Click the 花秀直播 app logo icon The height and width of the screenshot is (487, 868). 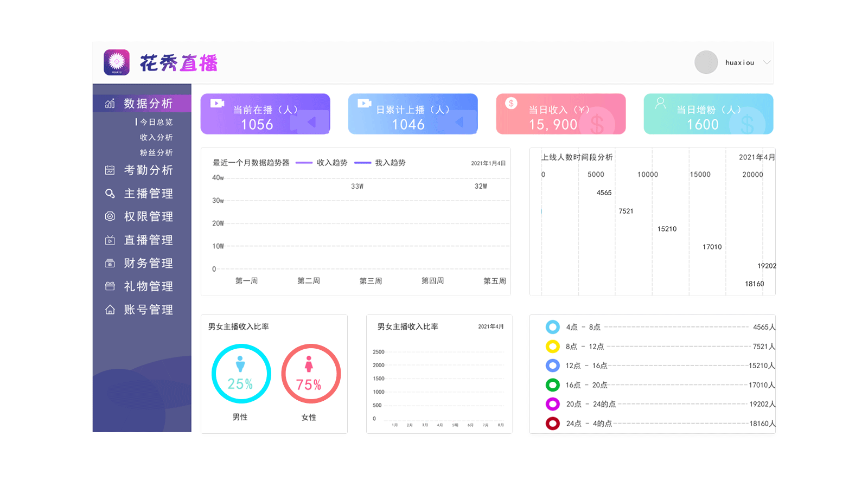117,62
